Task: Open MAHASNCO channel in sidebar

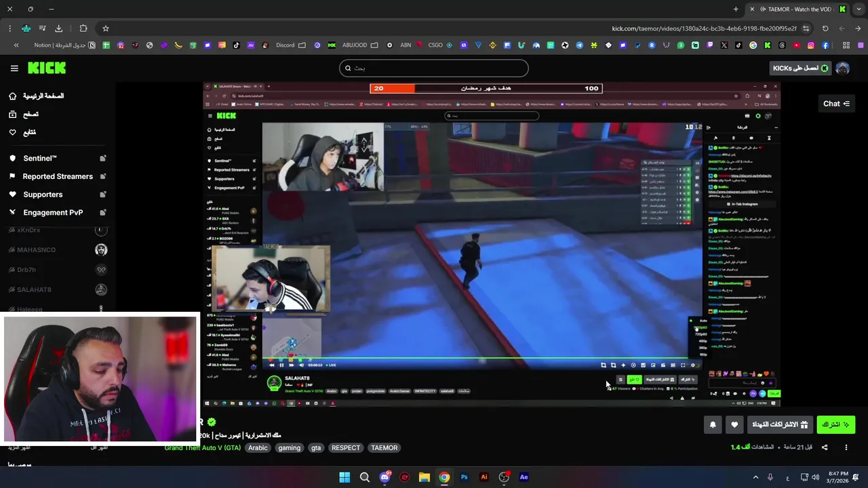Action: click(x=58, y=250)
